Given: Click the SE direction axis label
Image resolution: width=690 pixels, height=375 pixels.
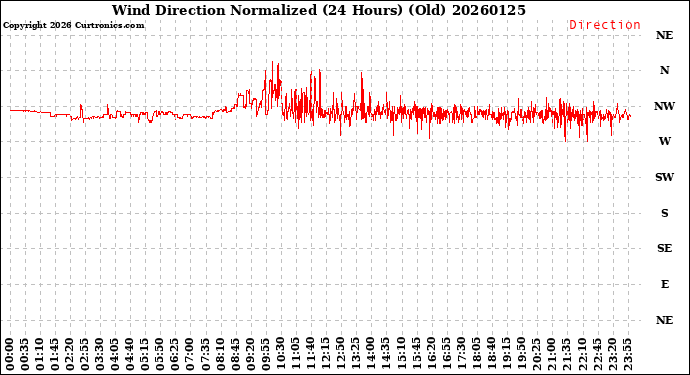Looking at the screenshot, I should [664, 249].
